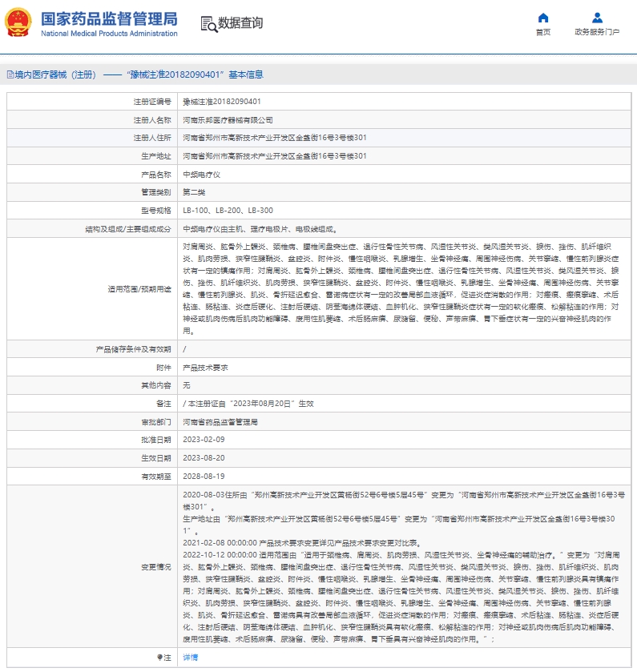The width and height of the screenshot is (637, 672).
Task: Click the document icon before 境内医疗器械
Action: [x=10, y=75]
